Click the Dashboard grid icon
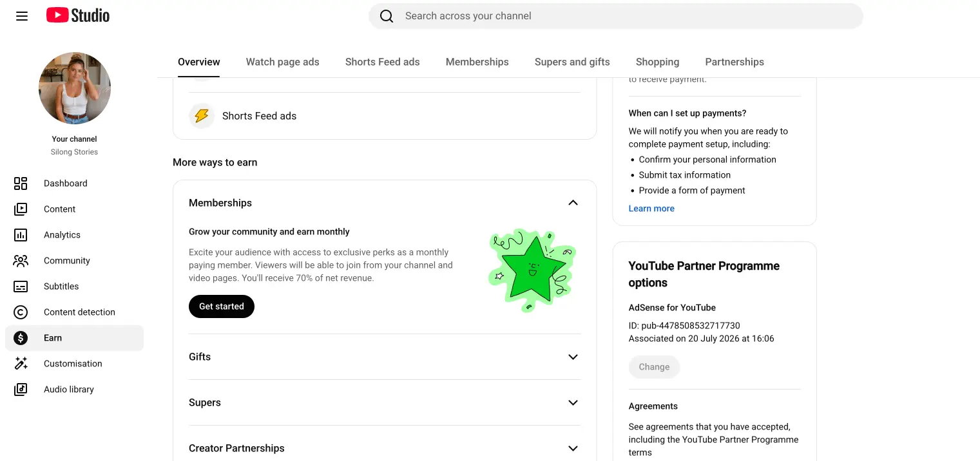This screenshot has width=980, height=461. click(21, 183)
